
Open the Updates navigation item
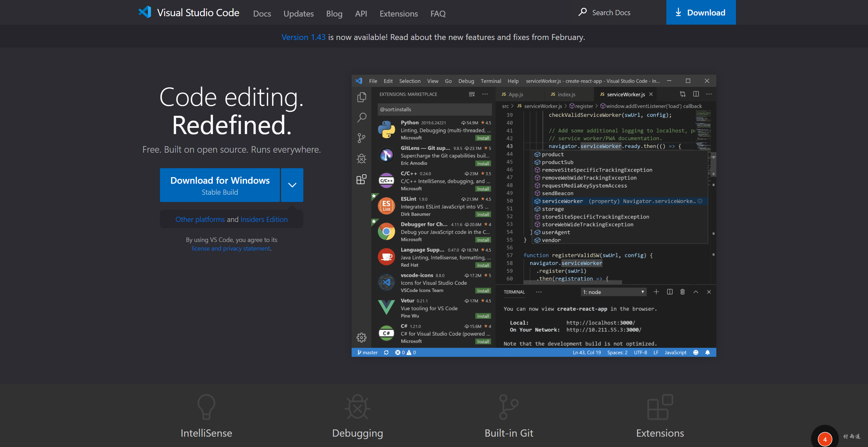(299, 14)
